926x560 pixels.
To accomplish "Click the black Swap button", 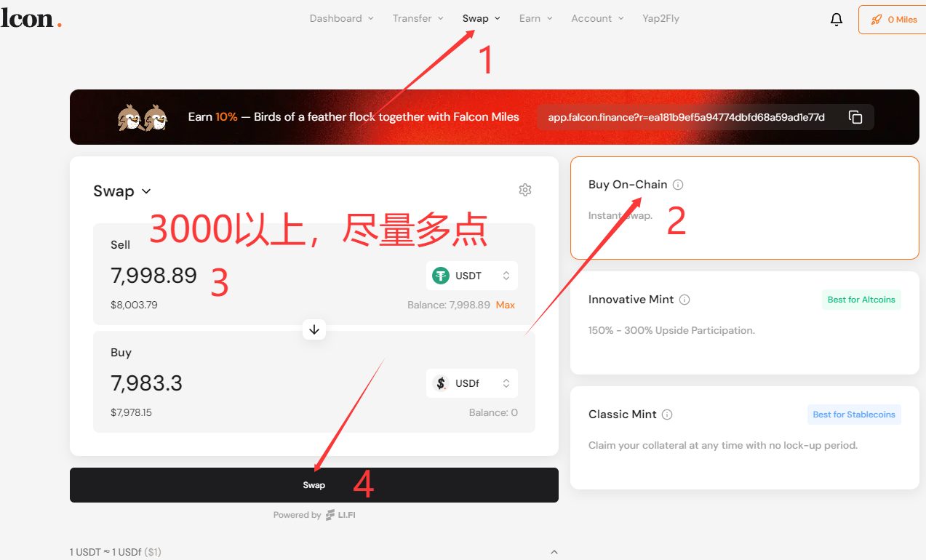I will click(314, 485).
